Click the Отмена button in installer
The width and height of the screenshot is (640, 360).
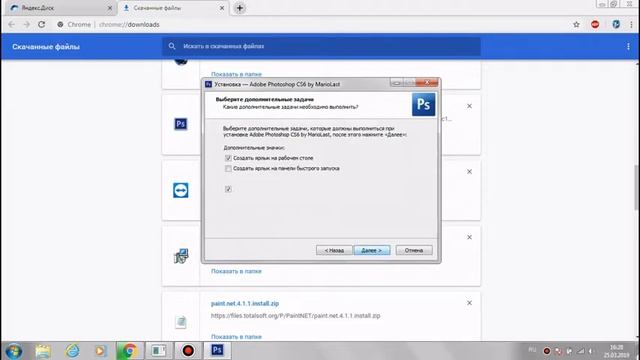414,250
